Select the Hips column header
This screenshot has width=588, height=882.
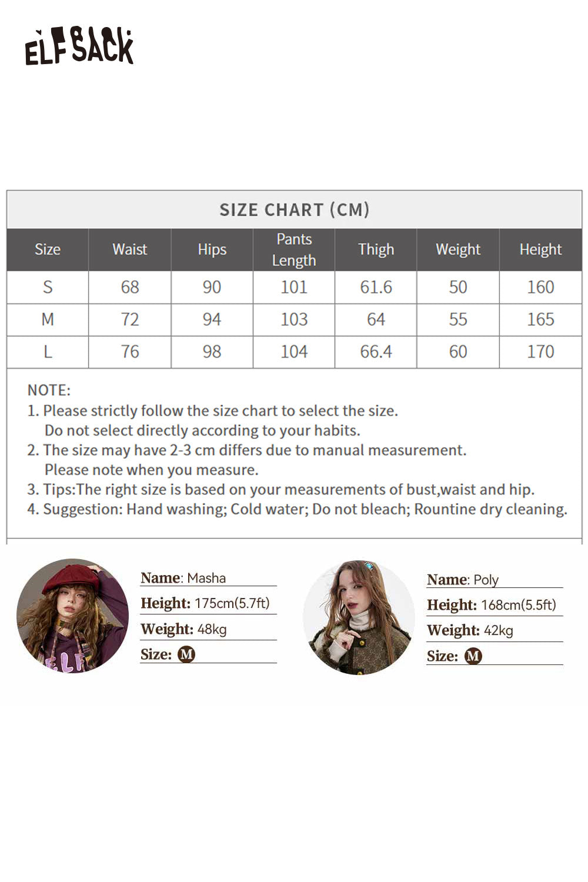212,249
